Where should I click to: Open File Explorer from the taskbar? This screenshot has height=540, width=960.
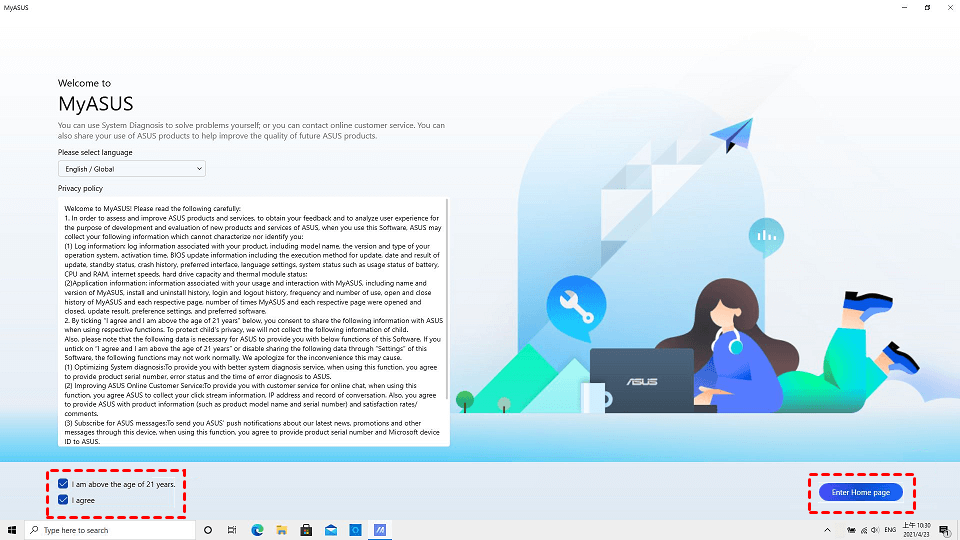point(282,530)
